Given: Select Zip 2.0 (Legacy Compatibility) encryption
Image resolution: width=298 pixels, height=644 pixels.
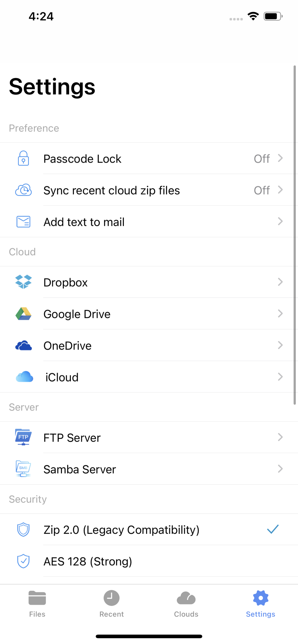Looking at the screenshot, I should [149, 529].
